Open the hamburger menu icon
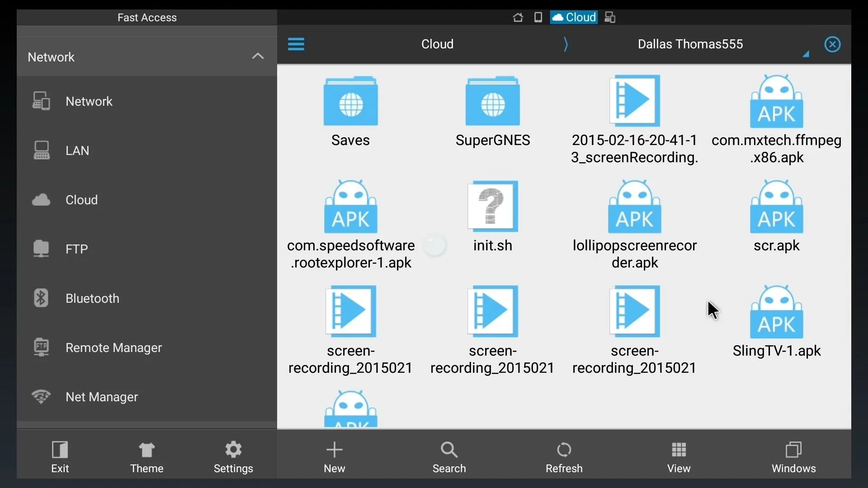Viewport: 868px width, 488px height. [x=296, y=44]
